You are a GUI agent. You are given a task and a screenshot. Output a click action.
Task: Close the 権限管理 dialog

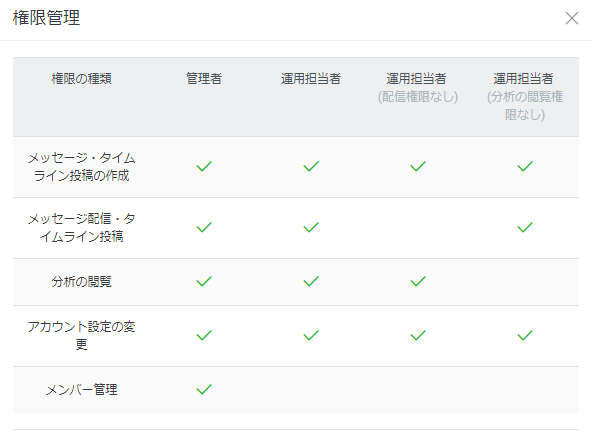click(x=572, y=18)
